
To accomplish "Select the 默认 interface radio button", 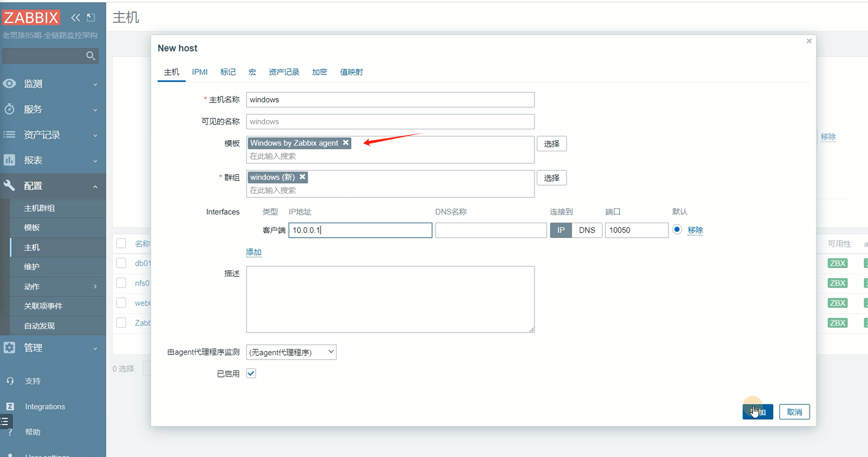I will (x=677, y=229).
